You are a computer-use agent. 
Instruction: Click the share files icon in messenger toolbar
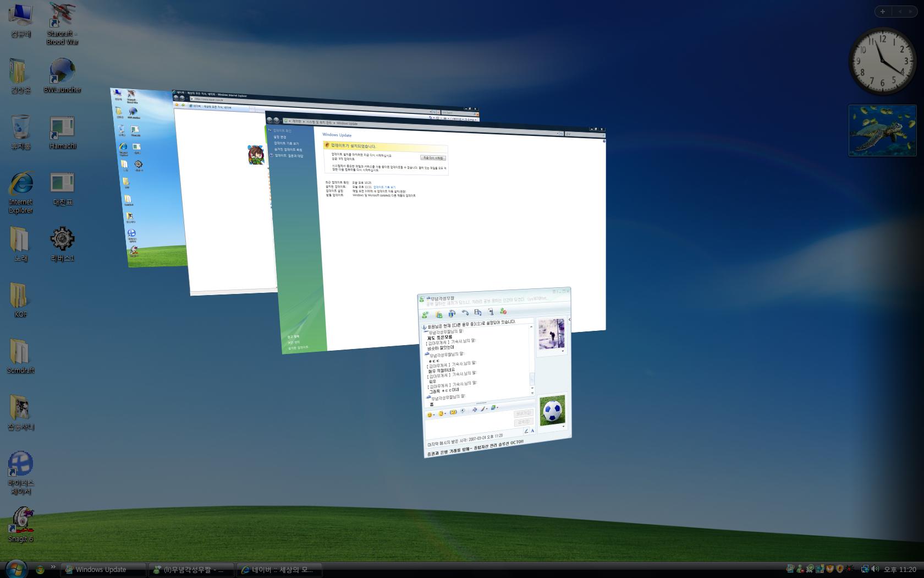click(439, 315)
